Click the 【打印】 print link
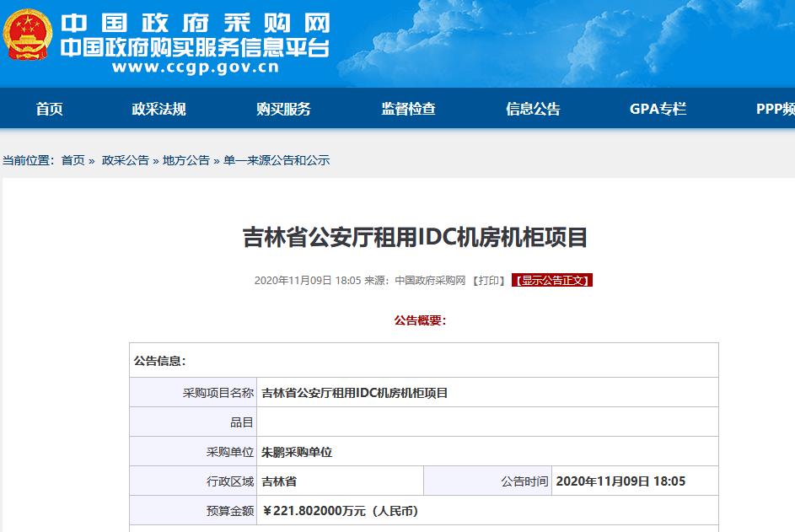The height and width of the screenshot is (532, 795). pos(491,281)
